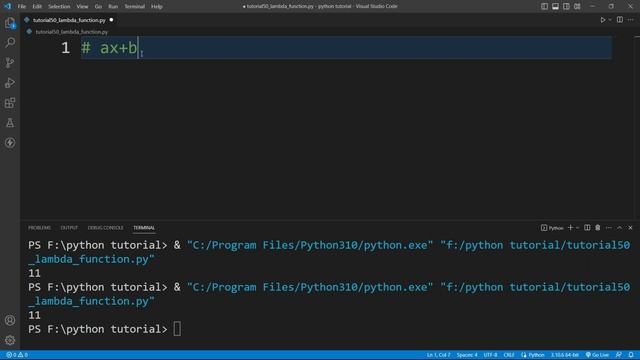
Task: Open the Selection menu
Action: [x=59, y=7]
